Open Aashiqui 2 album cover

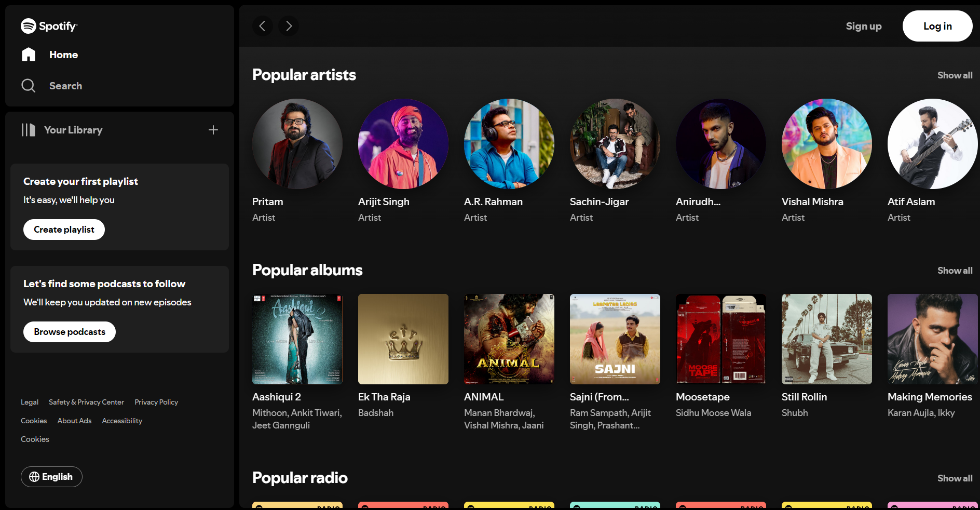[297, 339]
